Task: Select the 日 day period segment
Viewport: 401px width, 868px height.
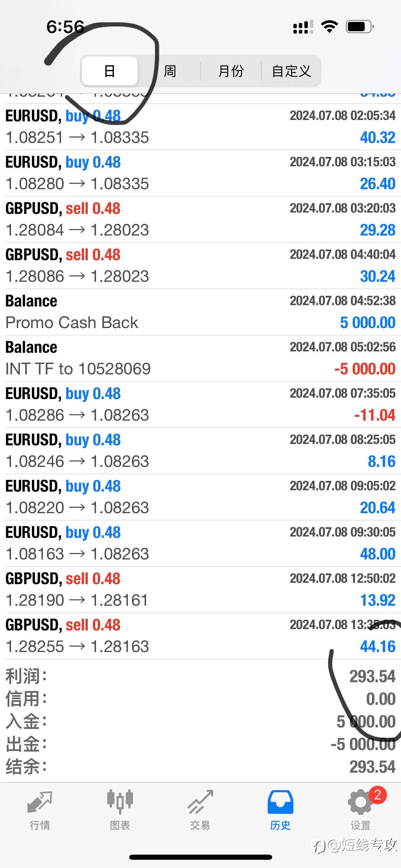Action: (x=110, y=71)
